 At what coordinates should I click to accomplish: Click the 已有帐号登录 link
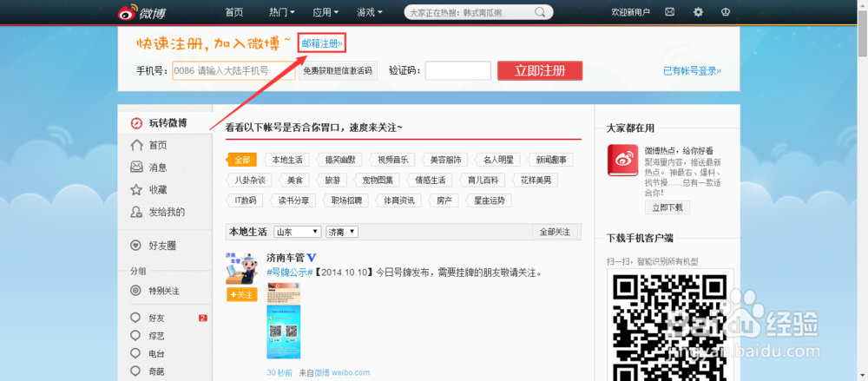693,71
